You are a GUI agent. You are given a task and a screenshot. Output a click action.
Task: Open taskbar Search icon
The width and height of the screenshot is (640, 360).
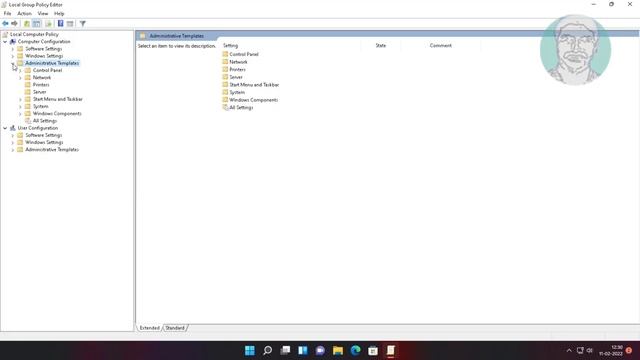tap(267, 350)
